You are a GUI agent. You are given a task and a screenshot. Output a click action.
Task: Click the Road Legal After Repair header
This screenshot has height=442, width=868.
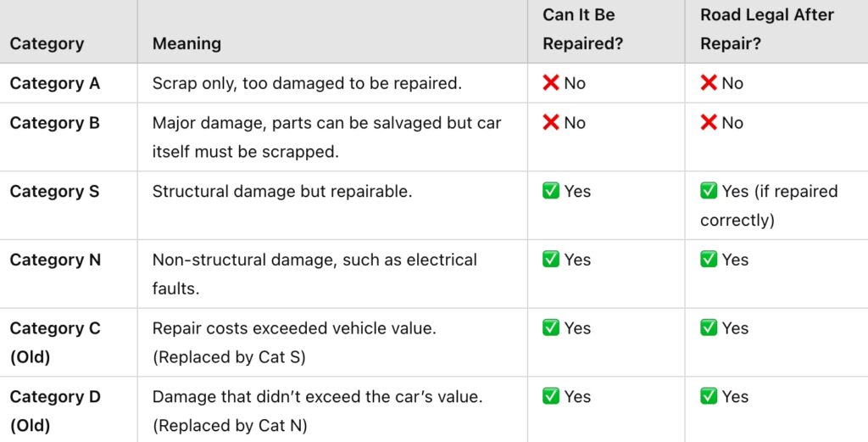coord(767,30)
